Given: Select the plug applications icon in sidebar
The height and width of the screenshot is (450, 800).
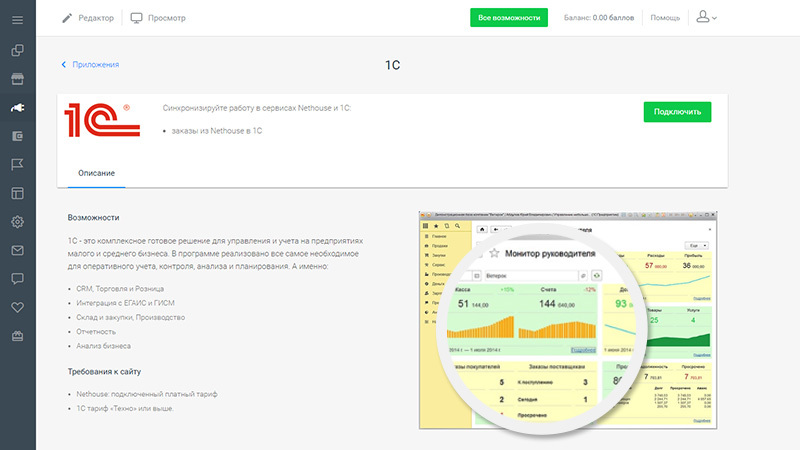Looking at the screenshot, I should point(17,108).
